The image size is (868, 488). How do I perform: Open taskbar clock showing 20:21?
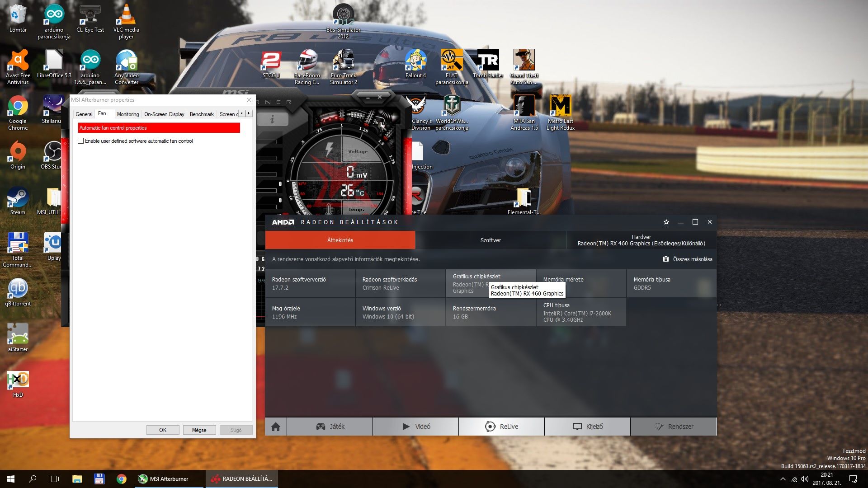[x=827, y=479]
